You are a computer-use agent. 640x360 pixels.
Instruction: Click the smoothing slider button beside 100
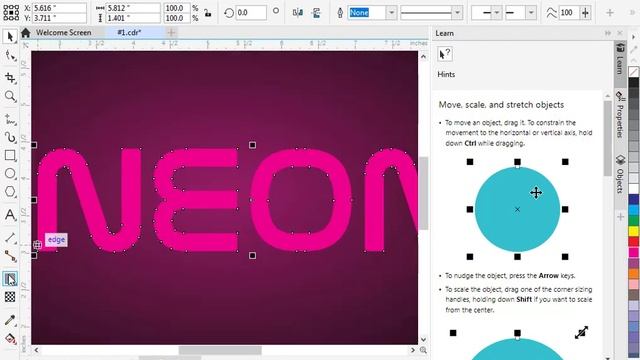point(585,13)
